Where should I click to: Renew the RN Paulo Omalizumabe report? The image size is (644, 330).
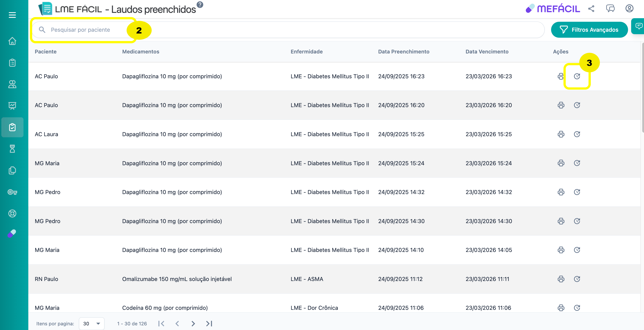tap(577, 279)
